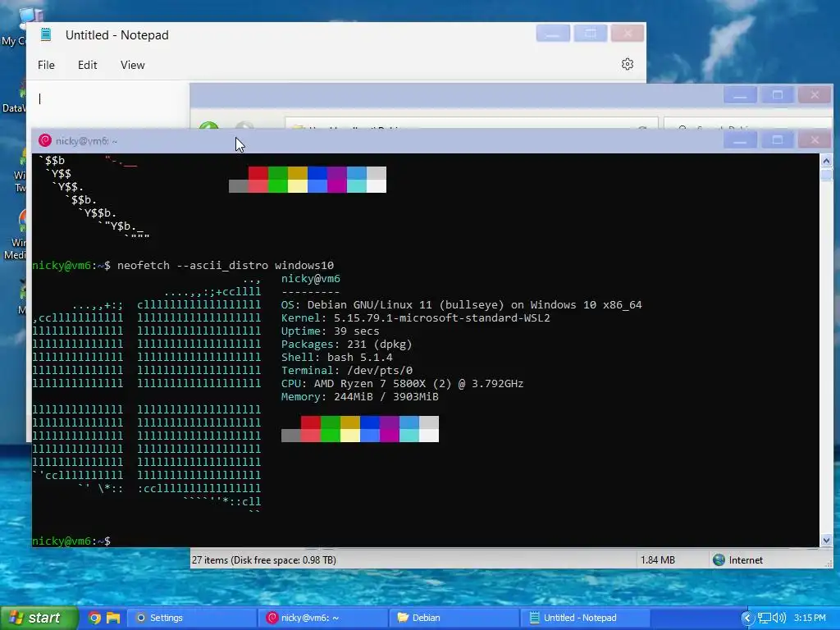The height and width of the screenshot is (630, 840).
Task: Minimize the nicky@vm6 terminal window
Action: pos(740,139)
